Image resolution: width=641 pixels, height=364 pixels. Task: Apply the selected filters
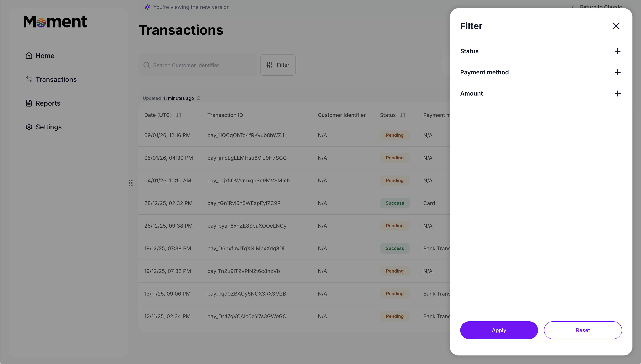pyautogui.click(x=499, y=330)
